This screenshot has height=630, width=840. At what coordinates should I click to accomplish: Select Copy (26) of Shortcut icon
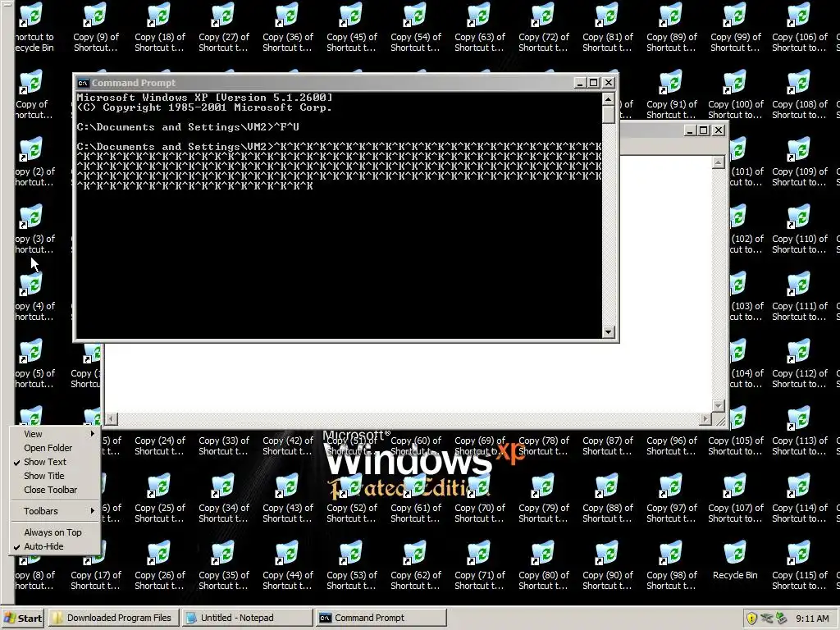[160, 565]
